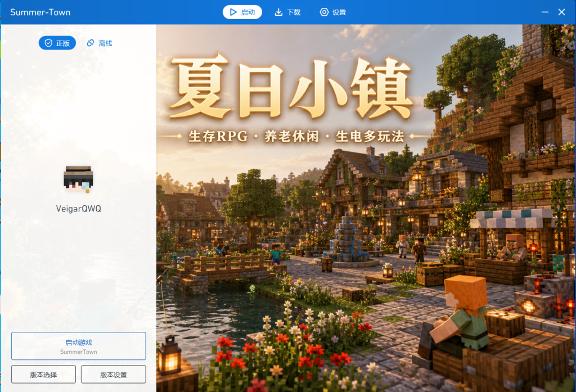Click the 夏日小镇 banner title artwork
This screenshot has height=392, width=576.
(292, 87)
